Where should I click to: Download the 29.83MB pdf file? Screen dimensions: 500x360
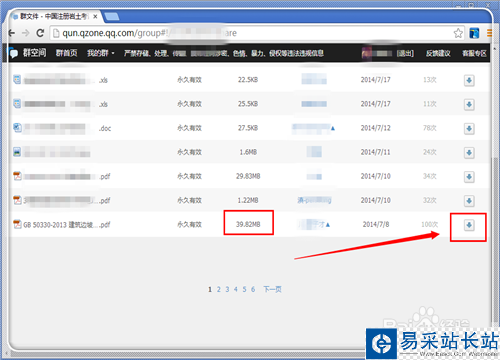469,177
